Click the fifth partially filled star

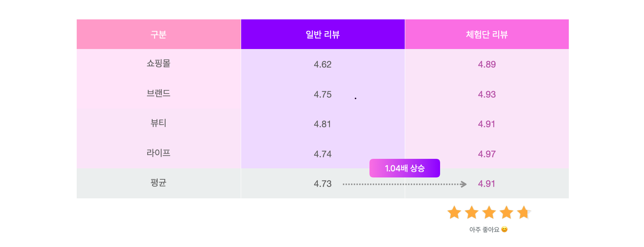[524, 212]
